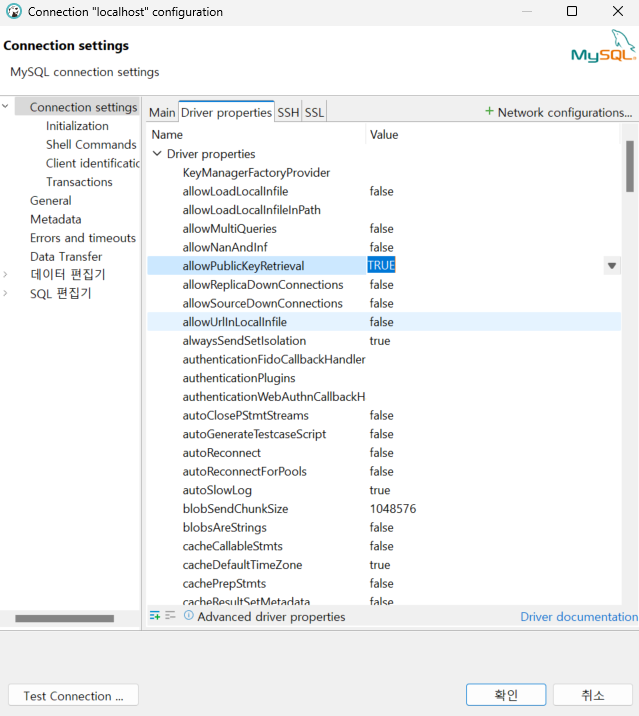Screen dimensions: 639x716
Task: Open Metadata settings in sidebar
Action: coord(56,219)
